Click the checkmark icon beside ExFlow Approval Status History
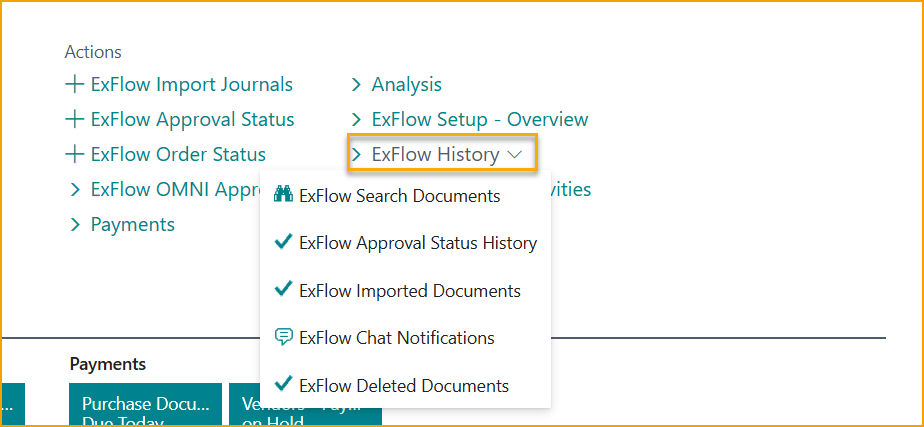The height and width of the screenshot is (427, 924). click(283, 242)
